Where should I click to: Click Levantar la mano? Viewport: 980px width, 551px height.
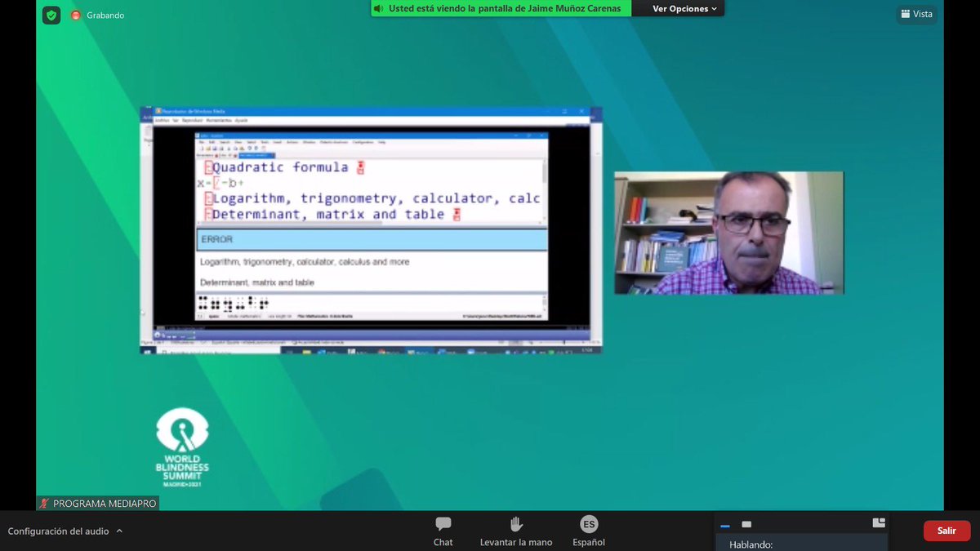[516, 531]
